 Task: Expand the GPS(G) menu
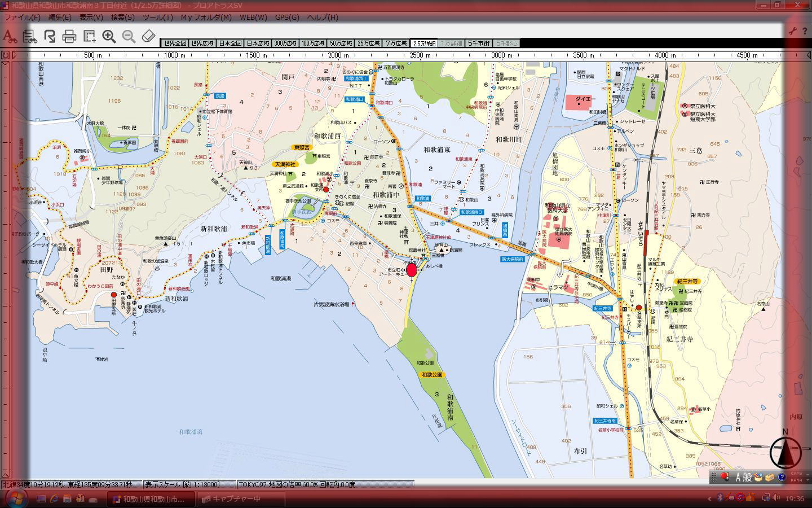pos(287,17)
